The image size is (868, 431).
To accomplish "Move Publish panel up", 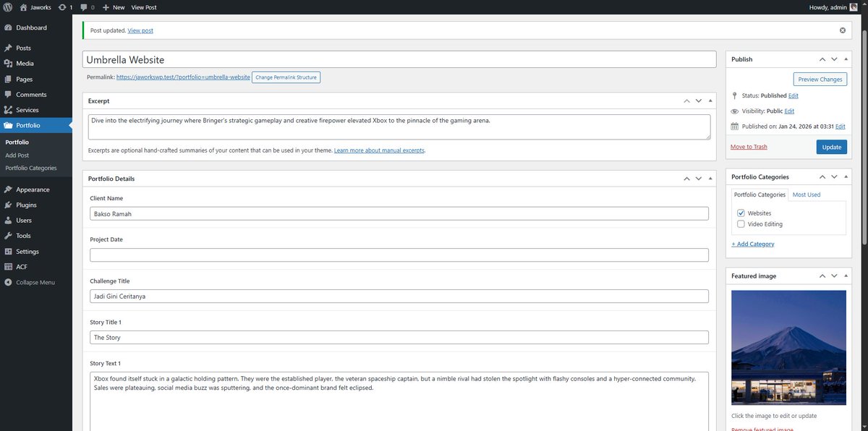I will coord(823,59).
